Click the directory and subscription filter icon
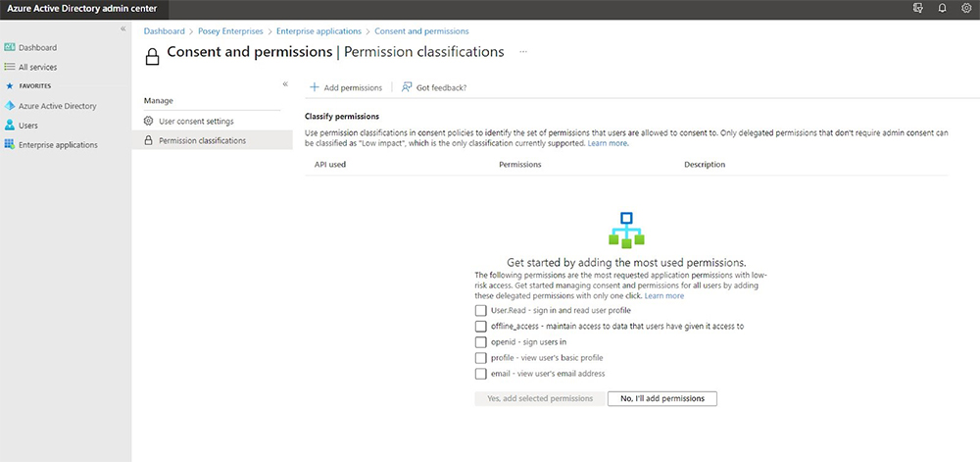The image size is (980, 462). click(918, 8)
